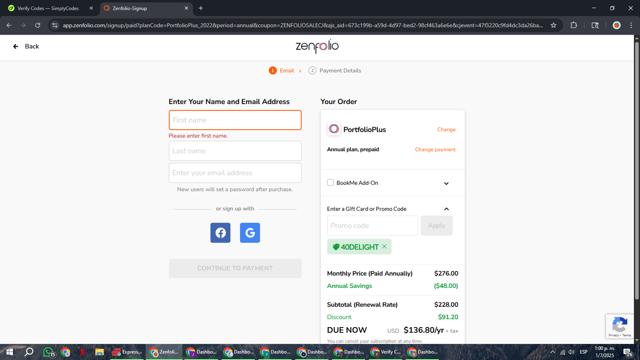Click the browser forward arrow
The image size is (640, 360).
(23, 25)
